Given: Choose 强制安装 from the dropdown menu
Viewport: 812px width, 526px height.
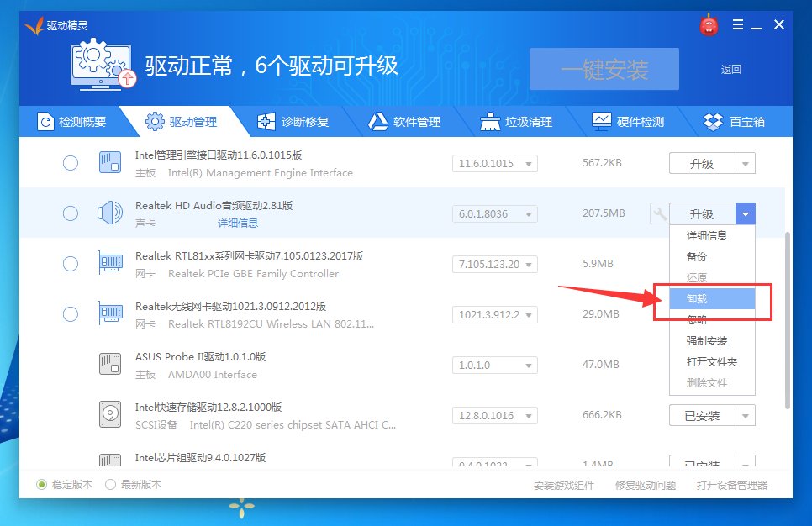Looking at the screenshot, I should [712, 340].
